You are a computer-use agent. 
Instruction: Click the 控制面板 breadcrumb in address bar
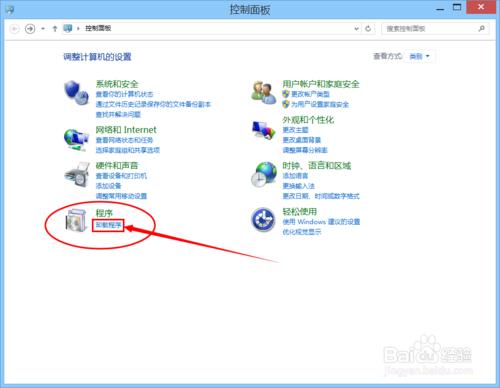(98, 28)
